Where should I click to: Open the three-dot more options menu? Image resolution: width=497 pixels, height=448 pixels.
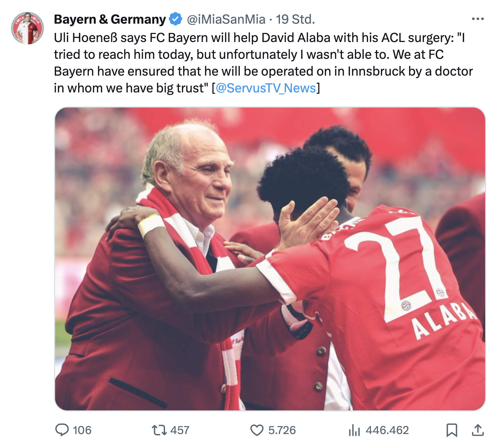[x=478, y=19]
